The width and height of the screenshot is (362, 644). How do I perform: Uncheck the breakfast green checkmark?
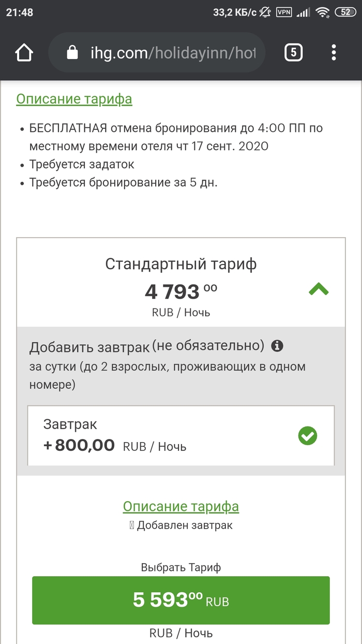click(308, 436)
